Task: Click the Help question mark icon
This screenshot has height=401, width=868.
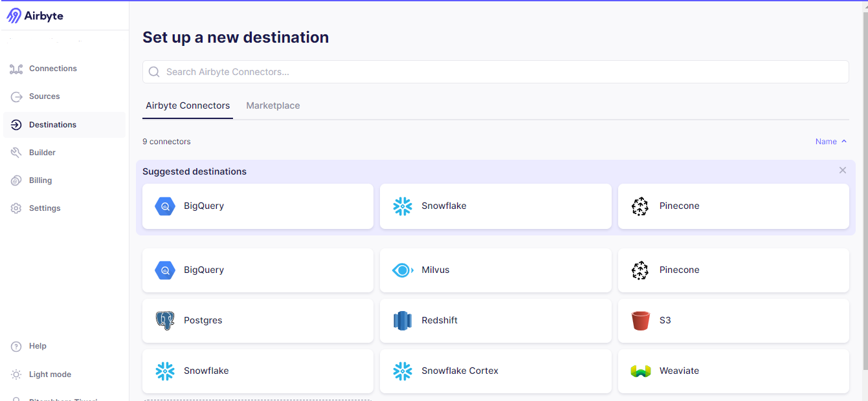Action: click(16, 347)
